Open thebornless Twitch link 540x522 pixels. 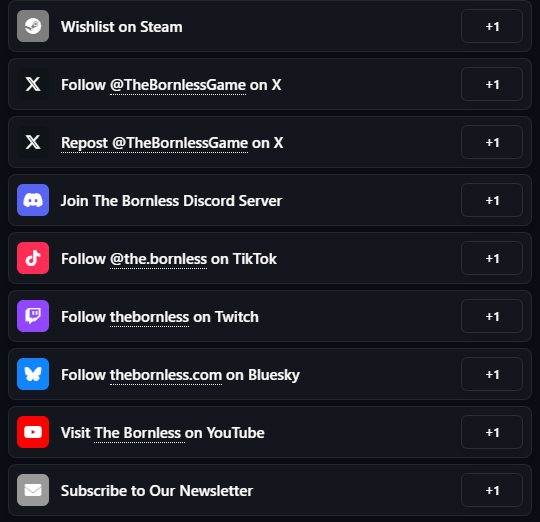pos(149,317)
